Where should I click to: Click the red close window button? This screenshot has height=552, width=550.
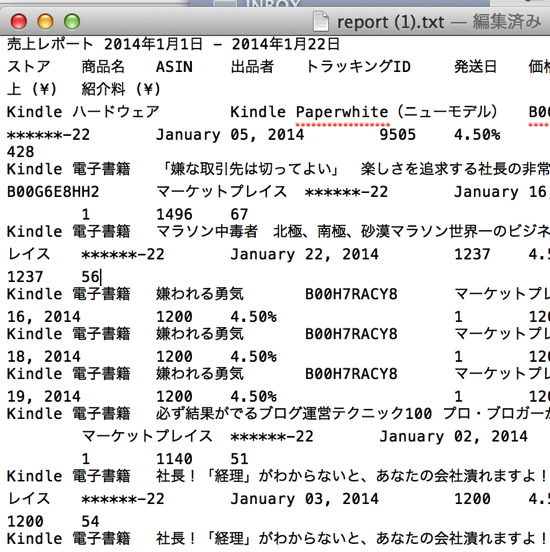coord(19,21)
